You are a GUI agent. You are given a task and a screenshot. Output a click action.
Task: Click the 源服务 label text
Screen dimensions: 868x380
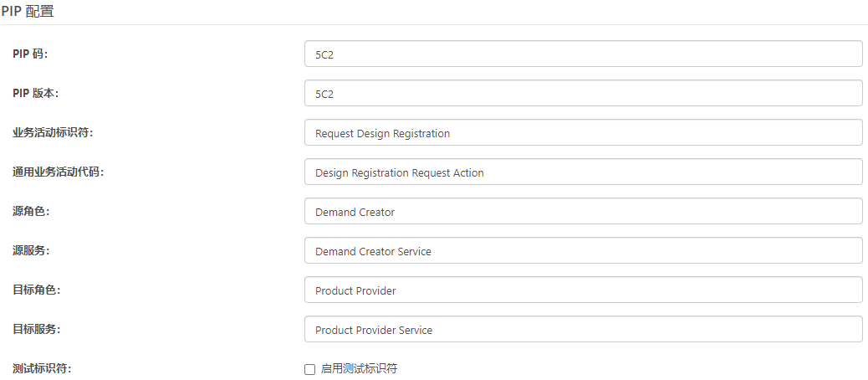(x=31, y=251)
